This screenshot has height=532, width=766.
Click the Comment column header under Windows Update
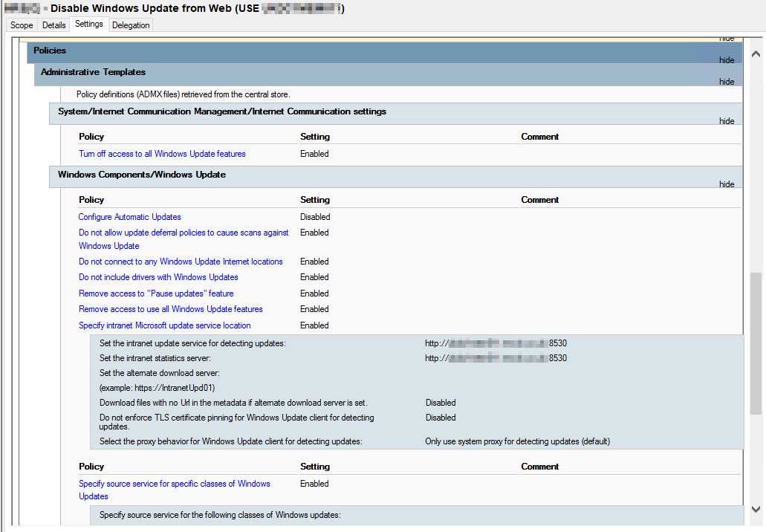point(540,199)
